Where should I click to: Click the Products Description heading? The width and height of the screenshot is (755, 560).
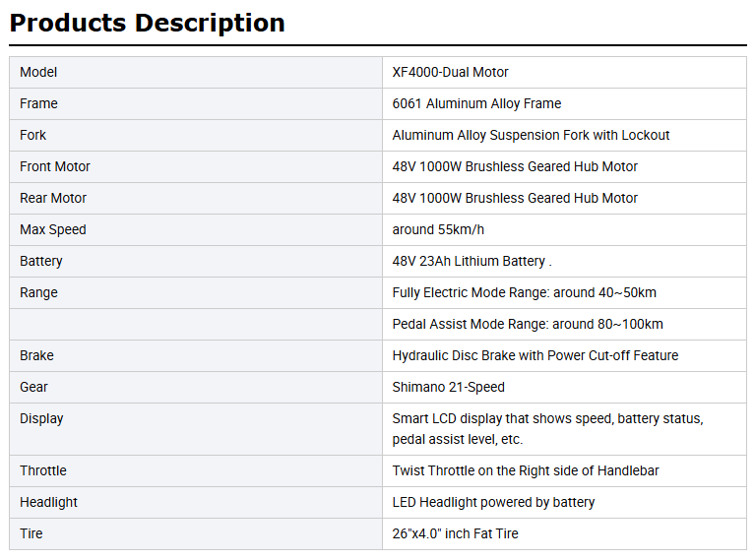(x=148, y=23)
